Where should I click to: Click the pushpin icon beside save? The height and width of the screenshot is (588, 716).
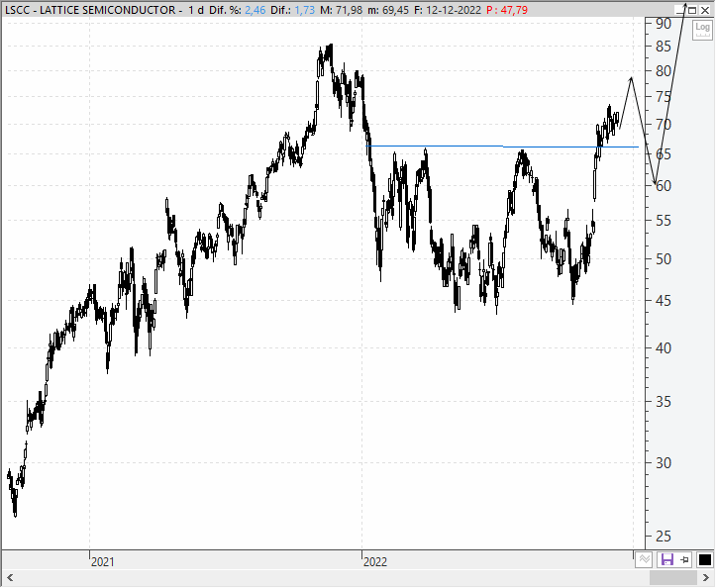(685, 559)
